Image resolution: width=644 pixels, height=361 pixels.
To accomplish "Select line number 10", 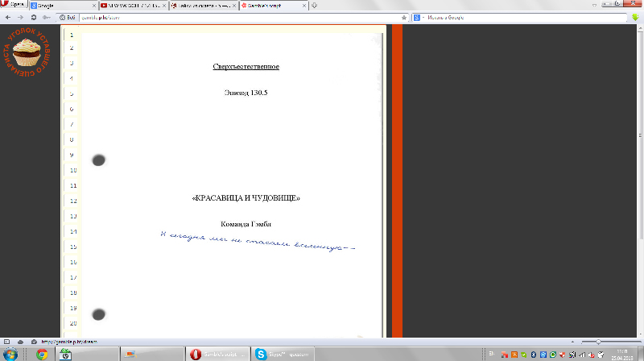I will point(73,170).
